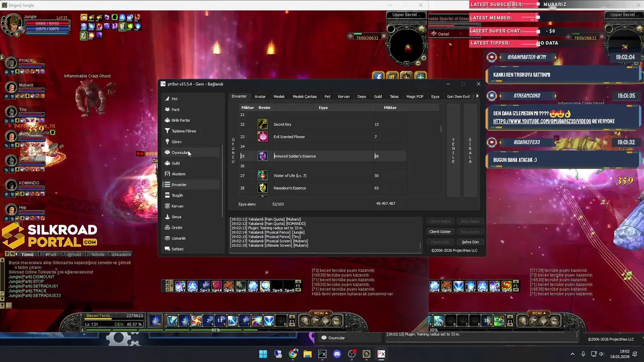This screenshot has height=362, width=644.
Task: Click the taskbar clock showing 19:02
Action: click(x=624, y=351)
